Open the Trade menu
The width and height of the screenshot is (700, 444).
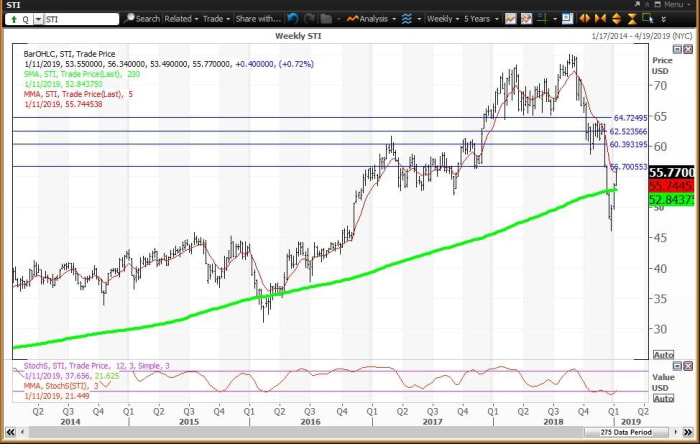coord(216,18)
